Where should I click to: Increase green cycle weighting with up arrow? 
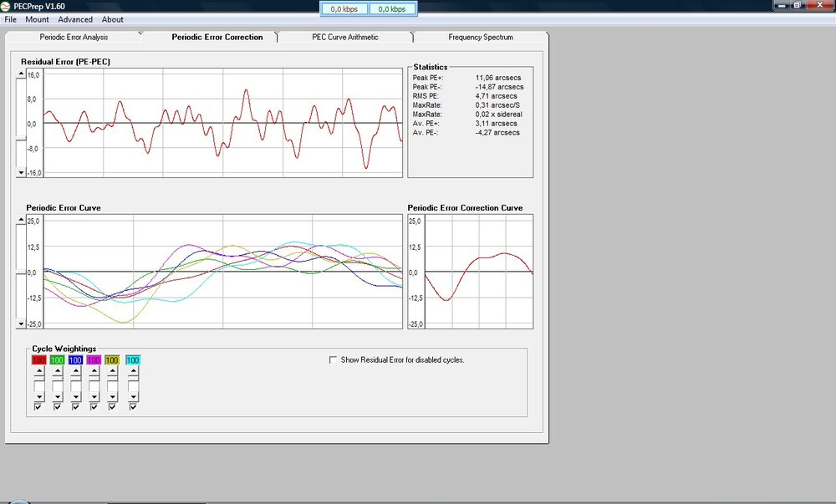pos(57,369)
